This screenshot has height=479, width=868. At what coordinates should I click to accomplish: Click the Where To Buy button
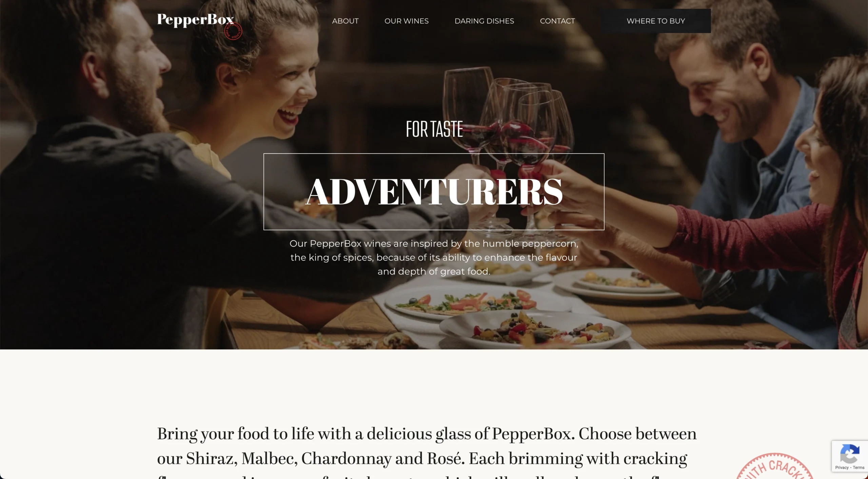[x=656, y=21]
